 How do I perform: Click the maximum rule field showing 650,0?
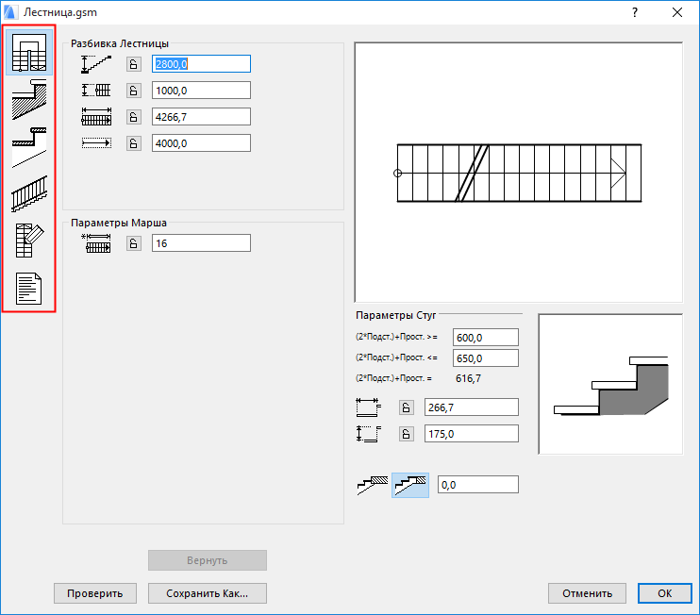(x=486, y=358)
